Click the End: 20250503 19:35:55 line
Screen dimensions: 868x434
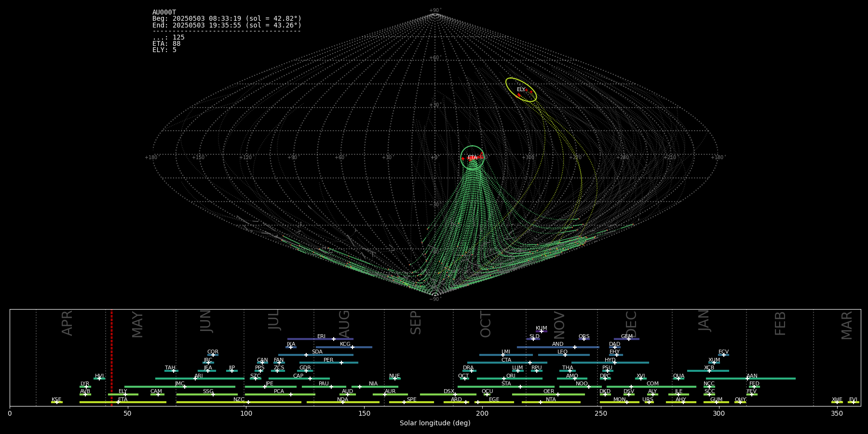227,25
